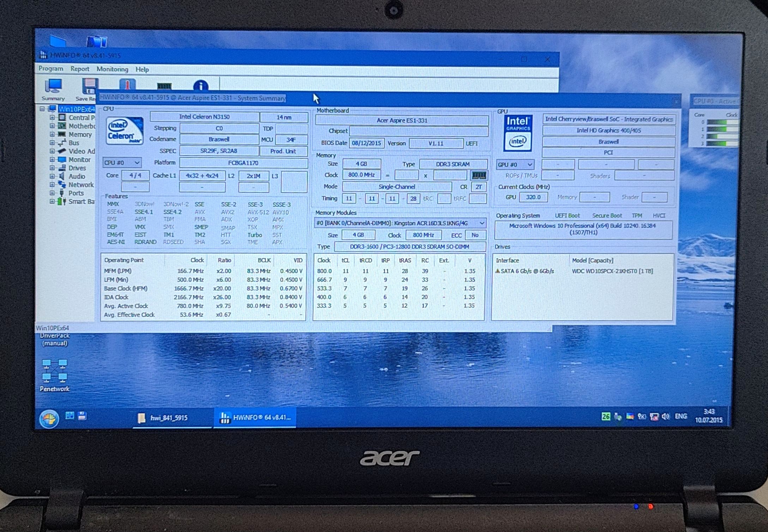Click the Single-Channel memory mode field
Viewport: 768px width, 532px height.
[397, 187]
